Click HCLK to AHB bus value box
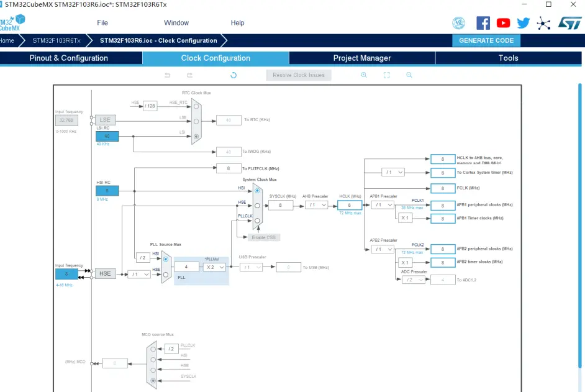The height and width of the screenshot is (392, 585). (x=443, y=159)
